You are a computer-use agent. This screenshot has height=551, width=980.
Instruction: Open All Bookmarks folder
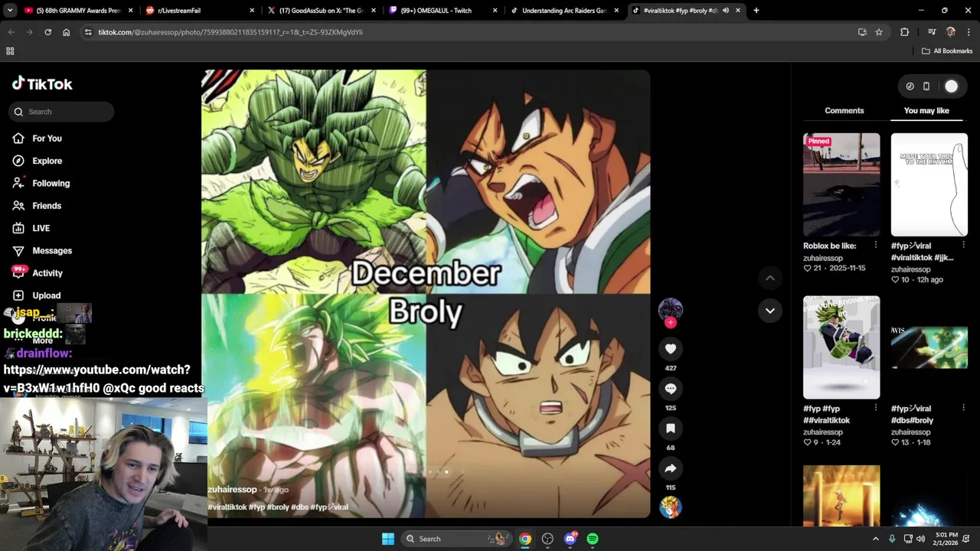click(947, 51)
